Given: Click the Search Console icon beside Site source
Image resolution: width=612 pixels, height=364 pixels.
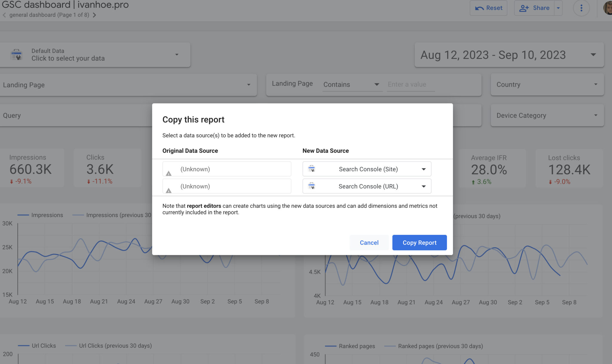Looking at the screenshot, I should pos(312,169).
